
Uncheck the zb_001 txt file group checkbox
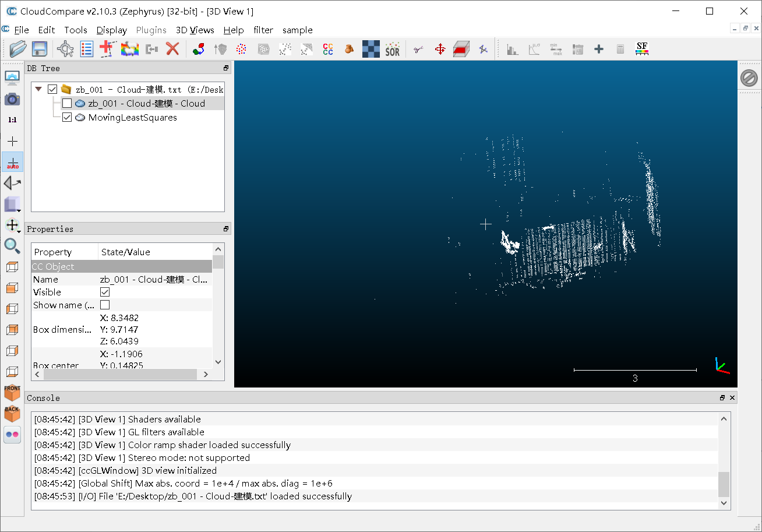point(52,89)
